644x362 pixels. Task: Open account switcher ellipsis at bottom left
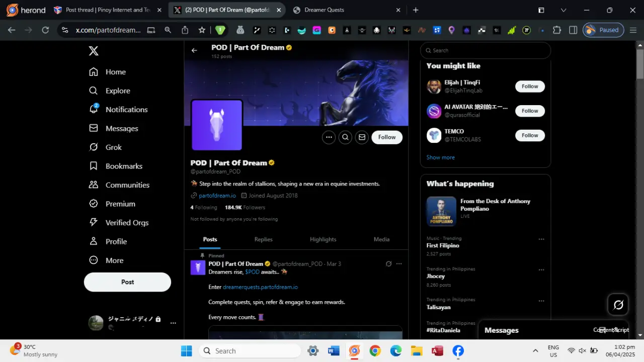click(x=173, y=323)
